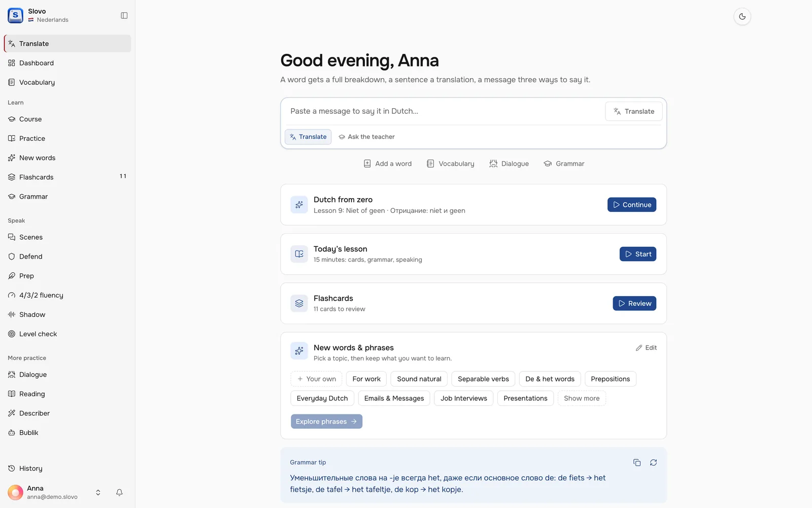This screenshot has height=508, width=812.
Task: Toggle dark mode moon icon
Action: point(742,16)
